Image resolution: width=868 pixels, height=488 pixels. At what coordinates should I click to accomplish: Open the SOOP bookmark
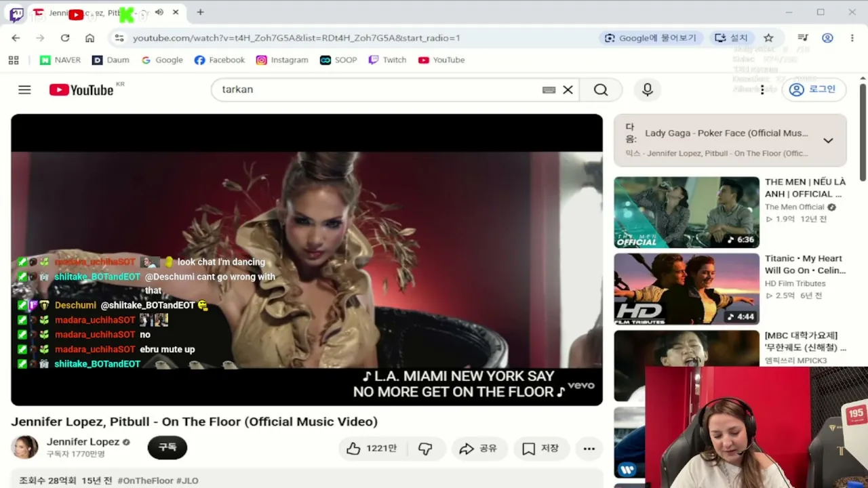tap(338, 60)
